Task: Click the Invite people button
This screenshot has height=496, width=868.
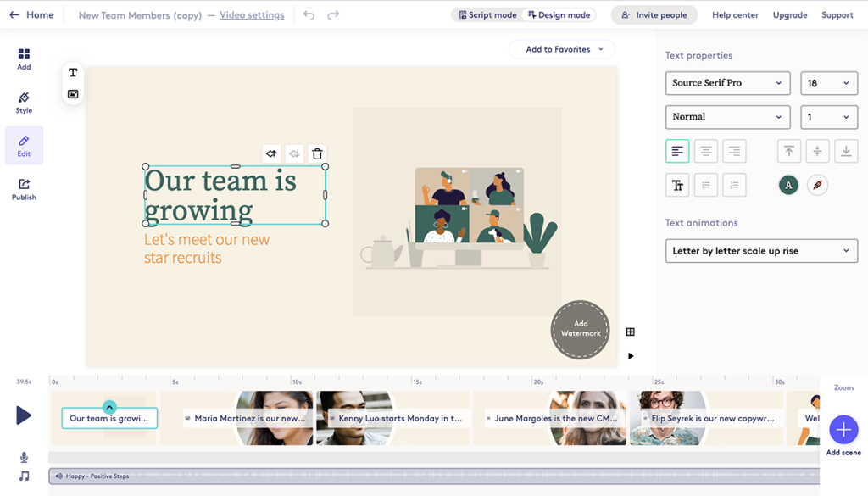Action: click(654, 14)
